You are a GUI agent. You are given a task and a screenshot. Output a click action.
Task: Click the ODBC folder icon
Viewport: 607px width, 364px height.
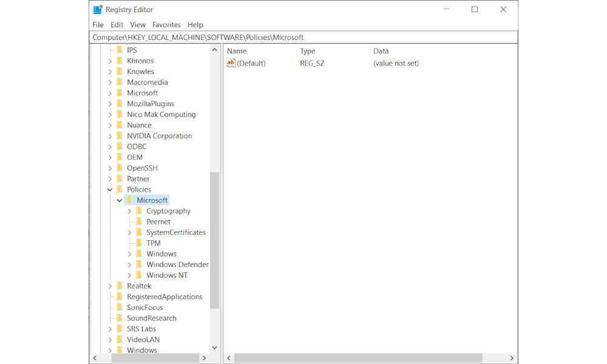click(x=120, y=147)
